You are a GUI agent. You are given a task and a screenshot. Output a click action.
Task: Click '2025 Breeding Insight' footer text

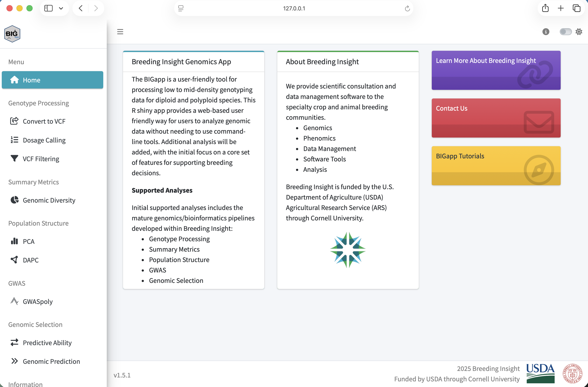(x=488, y=369)
